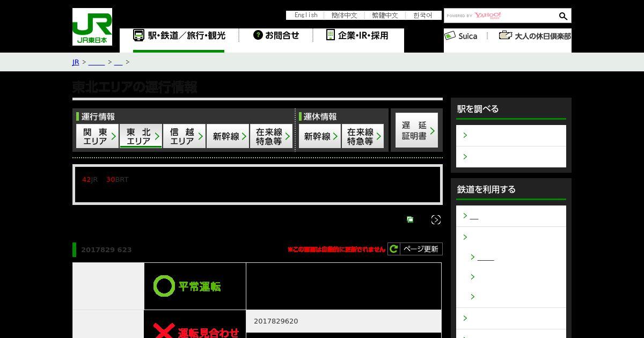
Task: Click the search magnifier icon
Action: pyautogui.click(x=563, y=16)
